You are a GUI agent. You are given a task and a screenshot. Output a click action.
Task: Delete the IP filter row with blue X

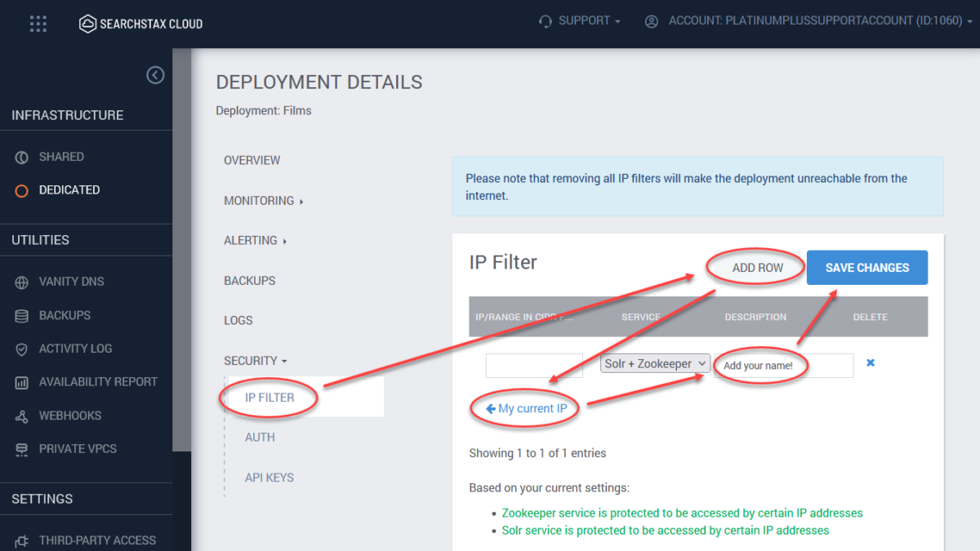pyautogui.click(x=871, y=362)
